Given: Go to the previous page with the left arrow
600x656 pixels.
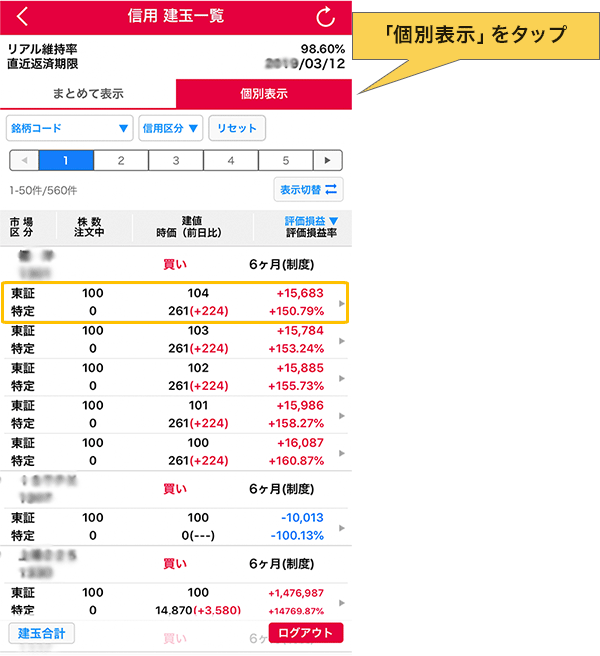Looking at the screenshot, I should [x=24, y=160].
